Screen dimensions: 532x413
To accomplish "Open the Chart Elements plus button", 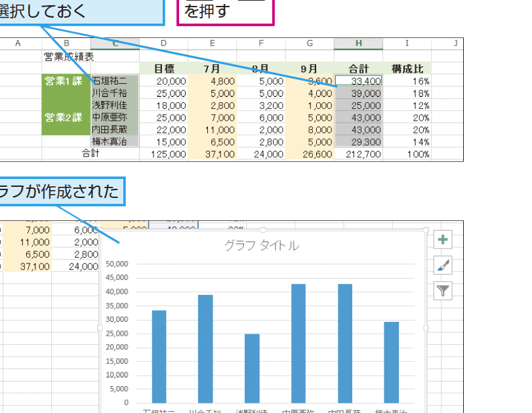I will tap(443, 240).
